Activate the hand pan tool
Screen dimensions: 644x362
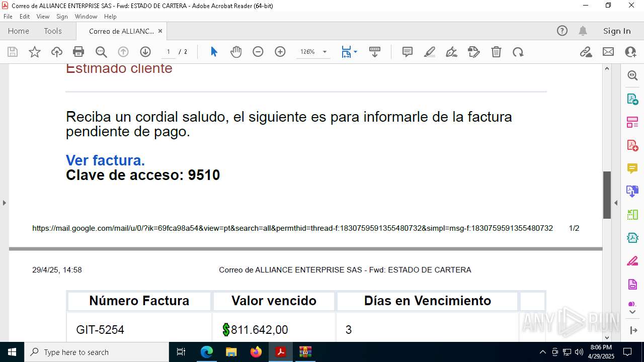(x=236, y=52)
